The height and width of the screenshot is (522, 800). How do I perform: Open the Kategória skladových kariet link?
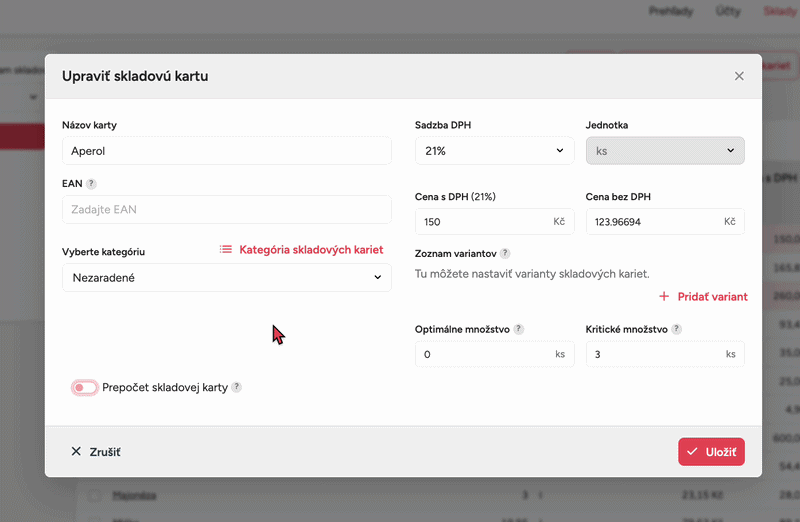(311, 250)
